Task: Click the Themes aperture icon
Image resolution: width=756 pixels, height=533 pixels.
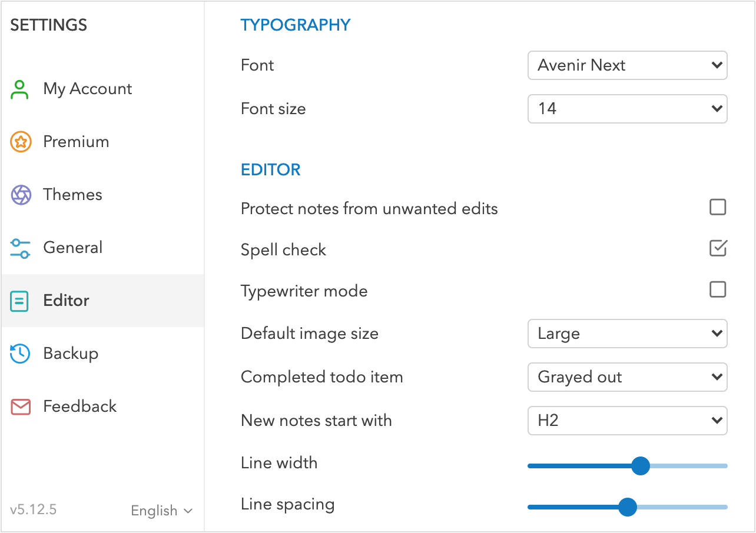Action: click(21, 195)
